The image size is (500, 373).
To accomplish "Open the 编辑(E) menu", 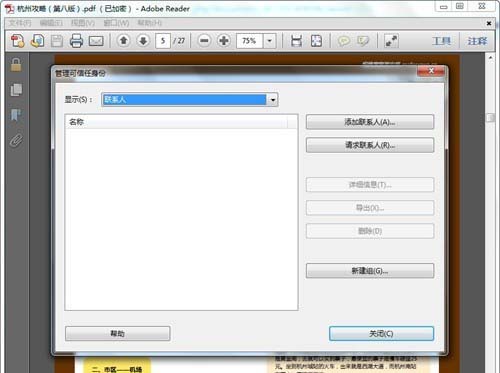I will [51, 23].
